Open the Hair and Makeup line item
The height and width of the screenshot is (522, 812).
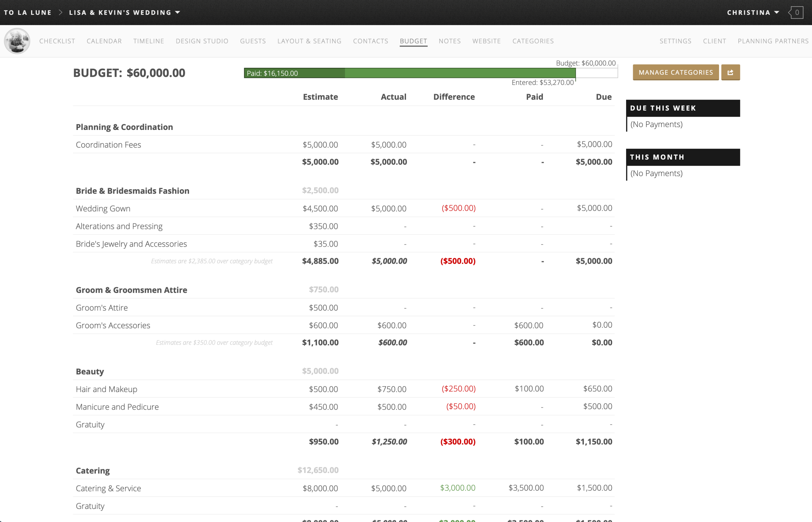click(x=107, y=389)
